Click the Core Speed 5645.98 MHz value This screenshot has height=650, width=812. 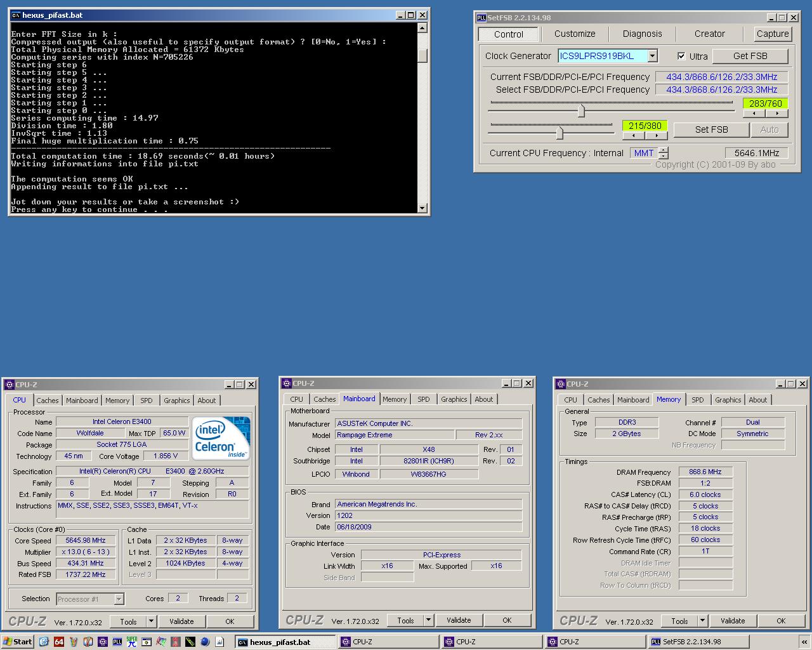(86, 541)
